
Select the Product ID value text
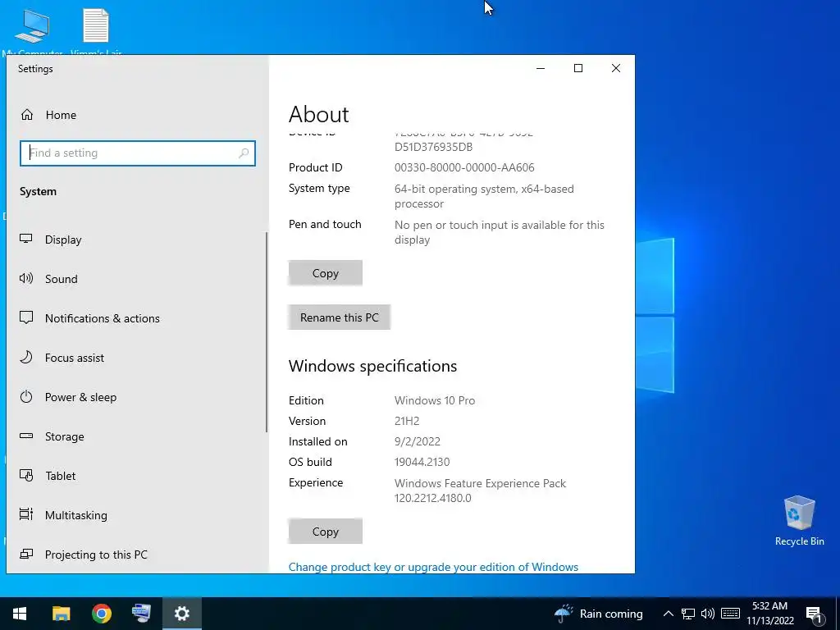(464, 167)
